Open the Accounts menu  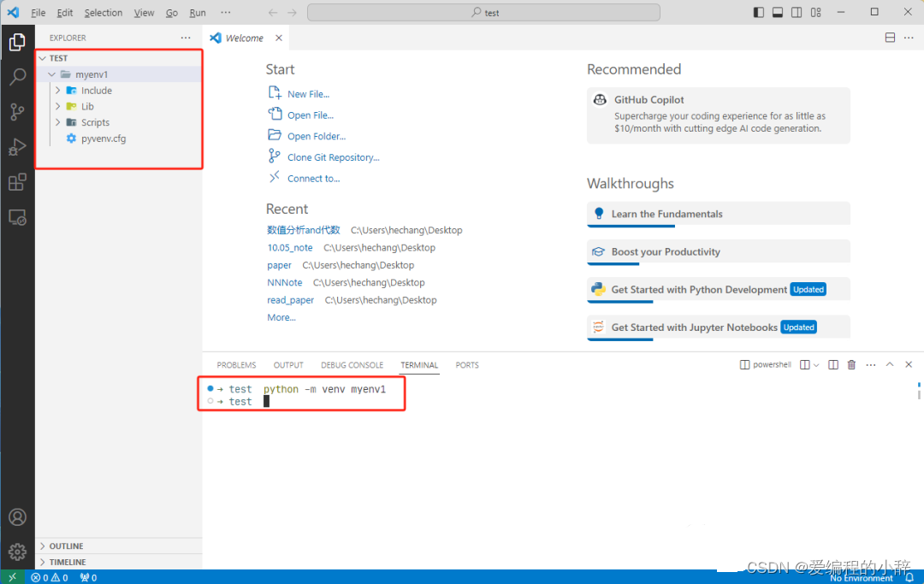(x=18, y=517)
